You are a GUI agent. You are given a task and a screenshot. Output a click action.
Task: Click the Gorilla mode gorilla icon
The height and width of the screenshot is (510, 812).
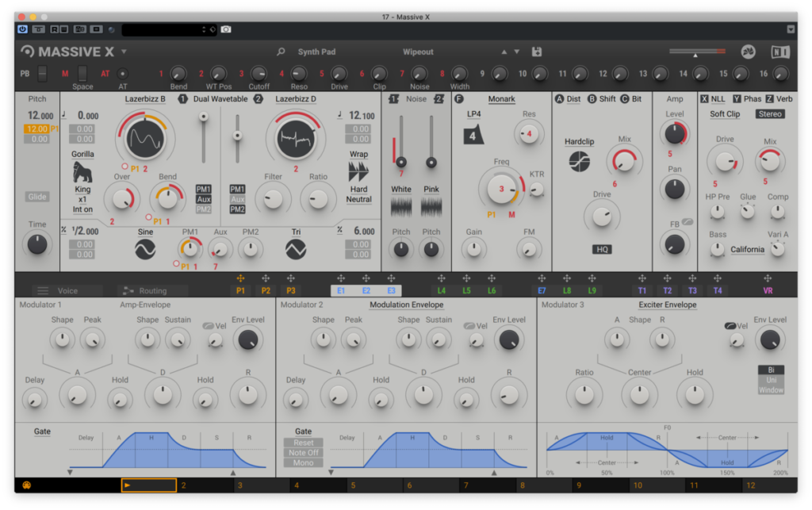(x=82, y=172)
